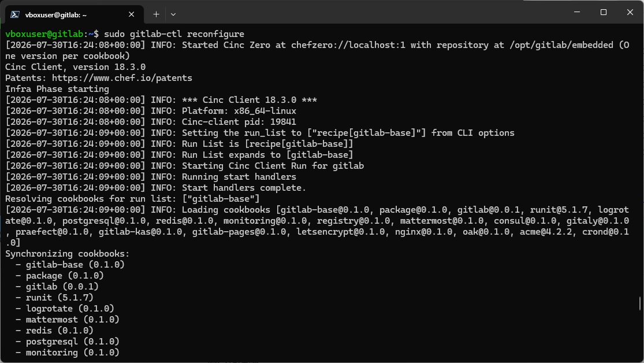This screenshot has width=644, height=363.
Task: Open a new terminal tab with plus
Action: pyautogui.click(x=156, y=14)
